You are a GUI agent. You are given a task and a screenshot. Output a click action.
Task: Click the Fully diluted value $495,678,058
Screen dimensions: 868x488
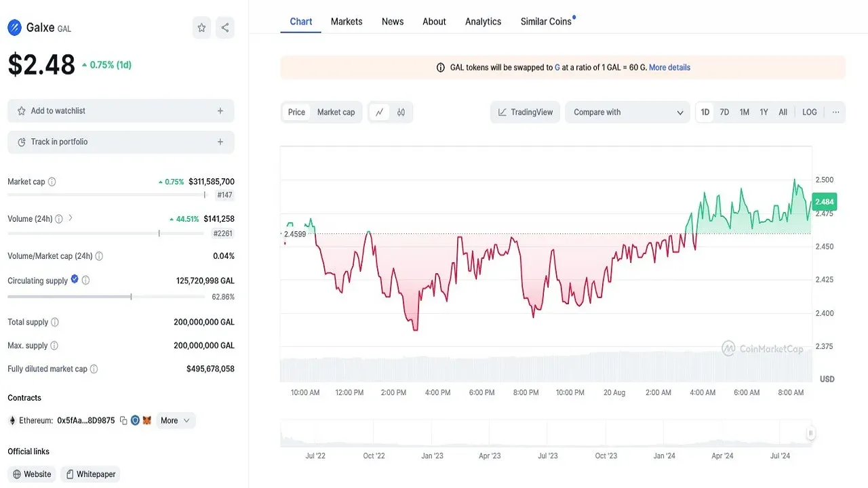(210, 369)
